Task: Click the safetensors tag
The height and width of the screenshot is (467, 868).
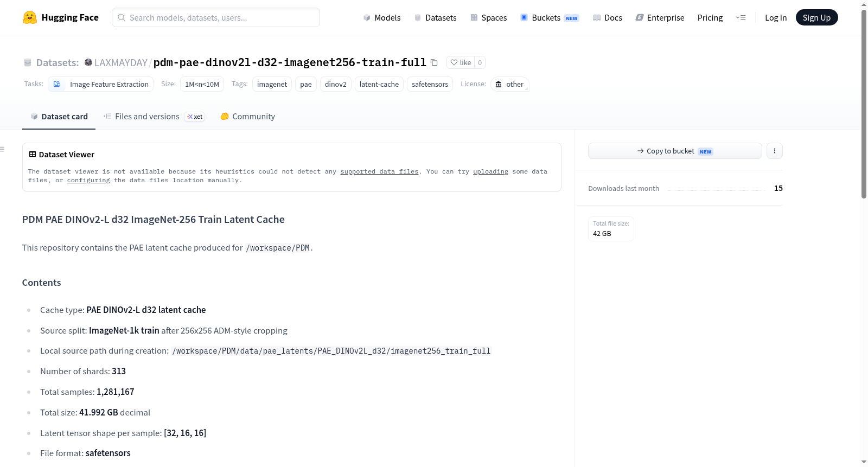Action: point(430,84)
